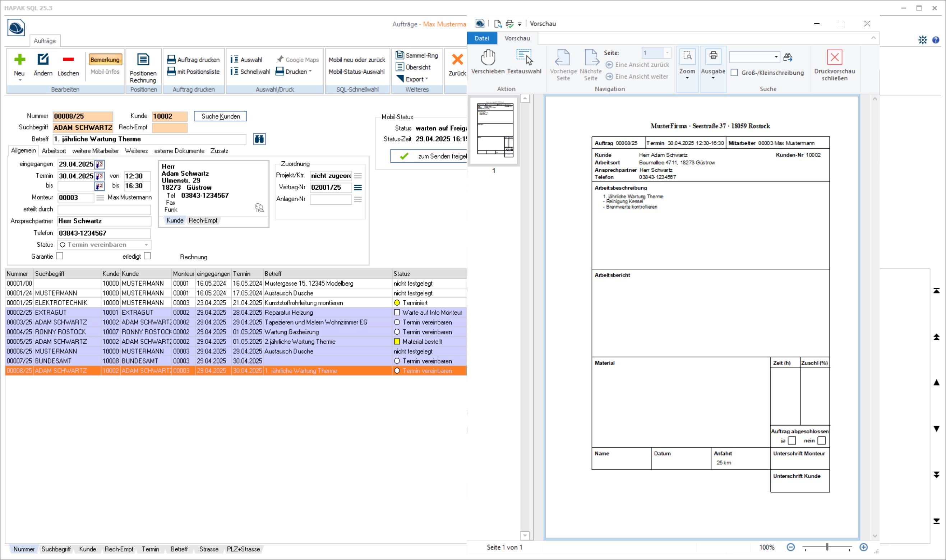Screen dimensions: 946x560
Task: Expand the Status Termin vereinbaren dropdown
Action: pos(146,245)
